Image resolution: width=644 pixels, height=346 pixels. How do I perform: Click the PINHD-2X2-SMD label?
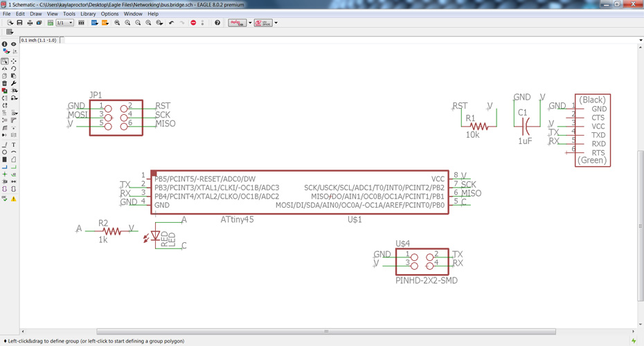point(427,281)
